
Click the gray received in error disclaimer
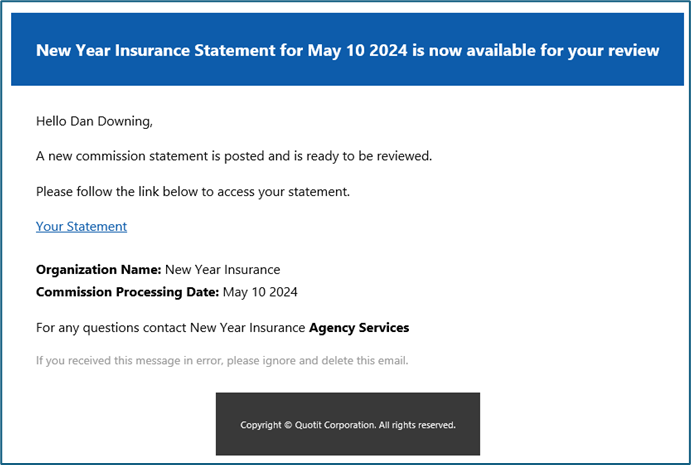222,361
